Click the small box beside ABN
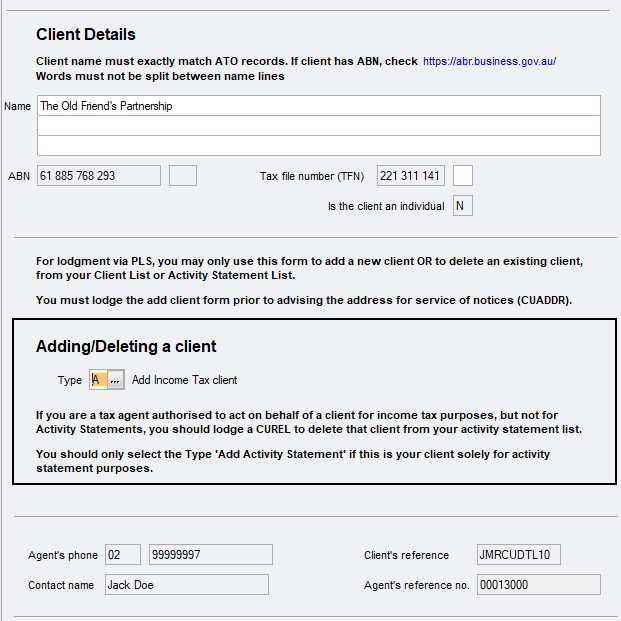The image size is (621, 621). pyautogui.click(x=183, y=176)
